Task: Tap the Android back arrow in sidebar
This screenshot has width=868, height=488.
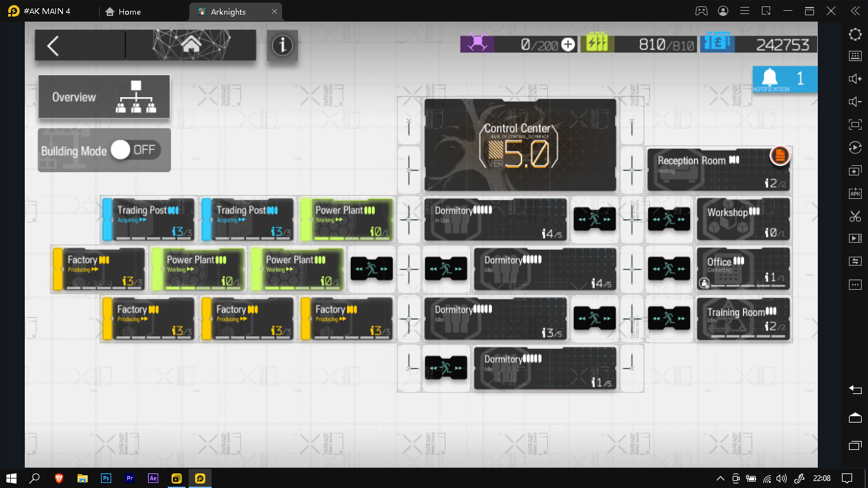Action: [x=855, y=389]
